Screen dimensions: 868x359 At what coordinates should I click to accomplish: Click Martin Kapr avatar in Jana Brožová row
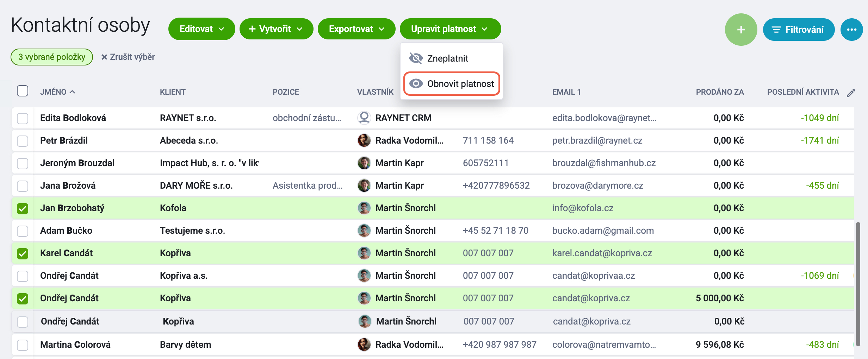click(364, 185)
